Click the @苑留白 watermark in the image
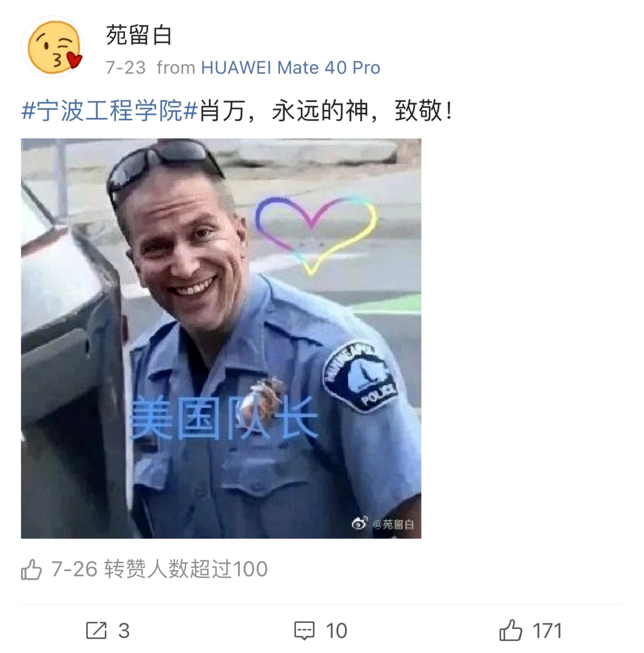This screenshot has height=653, width=644. 393,524
